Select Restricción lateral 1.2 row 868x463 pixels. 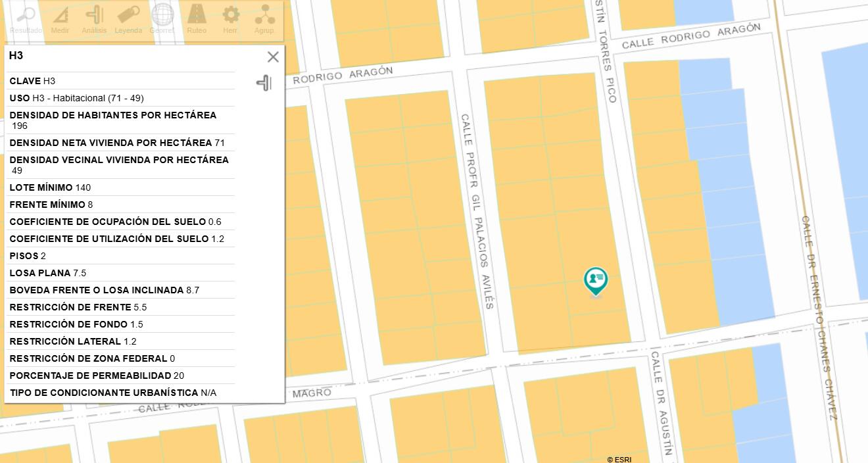[x=122, y=341]
